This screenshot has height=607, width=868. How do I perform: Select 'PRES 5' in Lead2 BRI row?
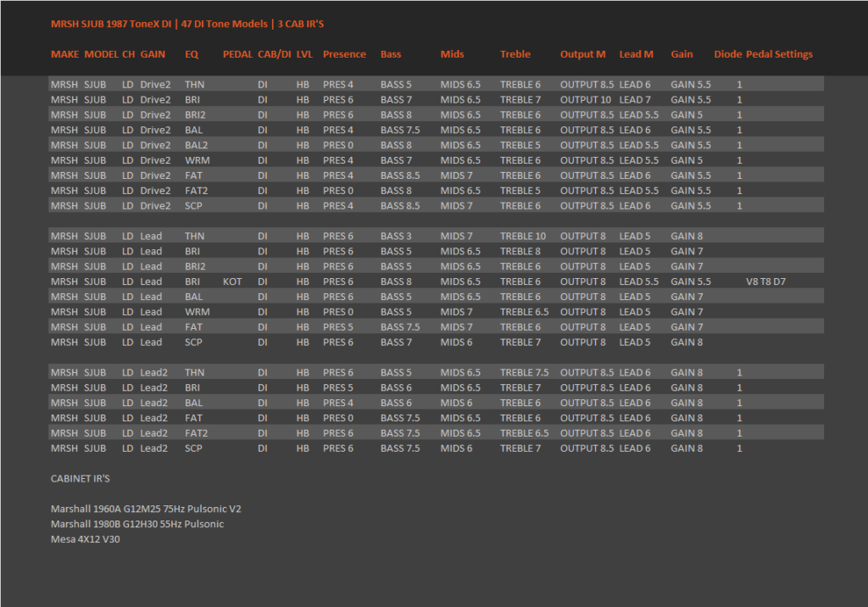pyautogui.click(x=338, y=387)
